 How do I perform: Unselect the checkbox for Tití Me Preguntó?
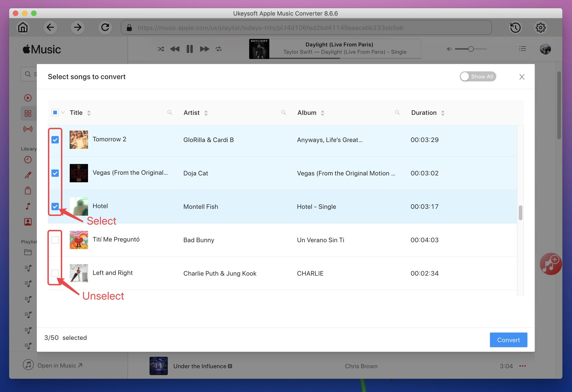(x=55, y=240)
